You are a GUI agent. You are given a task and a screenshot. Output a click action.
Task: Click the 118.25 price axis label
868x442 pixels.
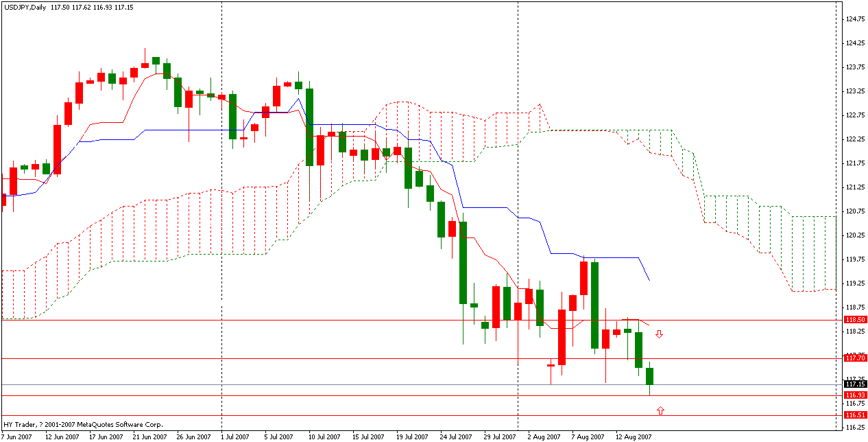tap(855, 331)
